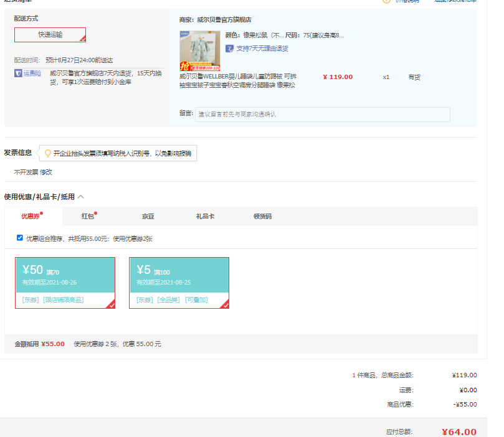This screenshot has width=504, height=437.
Task: Click the 总商品金额 ¥119.00 value
Action: [x=465, y=375]
